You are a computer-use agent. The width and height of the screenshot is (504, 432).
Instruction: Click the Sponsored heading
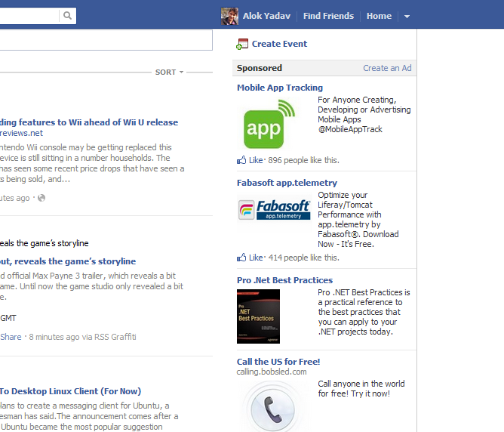(x=260, y=68)
